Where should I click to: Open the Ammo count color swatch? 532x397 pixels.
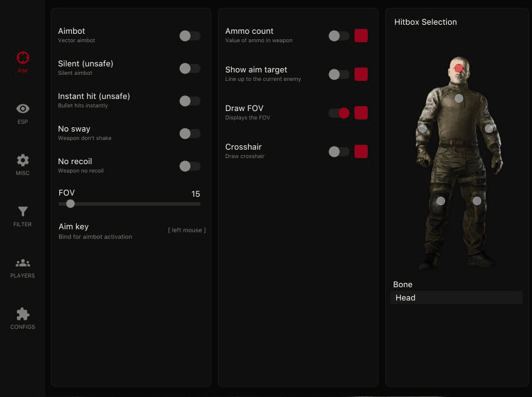click(361, 36)
